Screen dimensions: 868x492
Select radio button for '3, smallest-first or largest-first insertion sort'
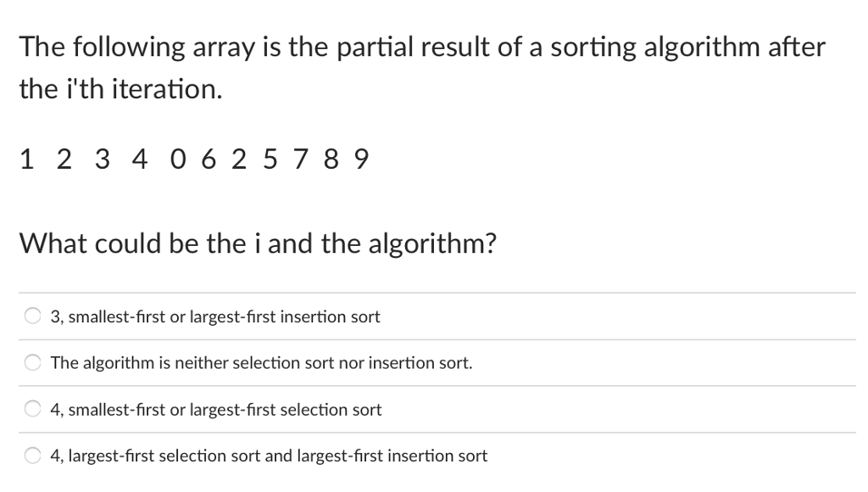pyautogui.click(x=33, y=316)
